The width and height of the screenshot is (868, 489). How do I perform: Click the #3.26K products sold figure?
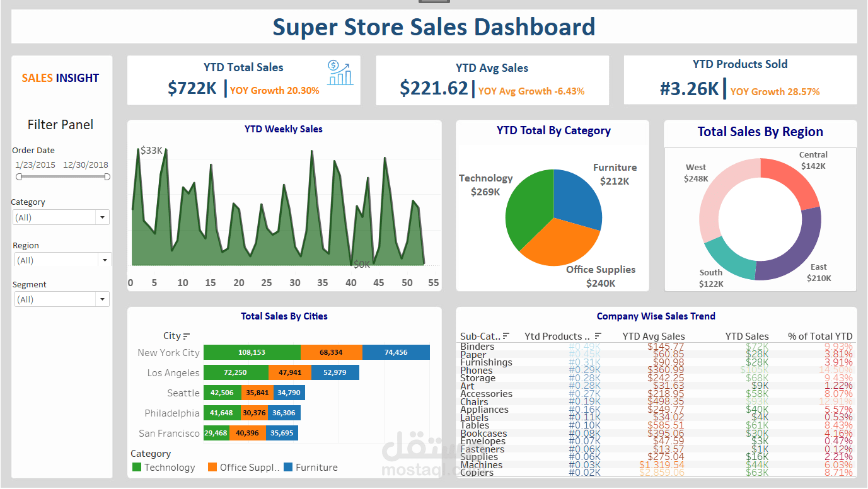[x=689, y=89]
